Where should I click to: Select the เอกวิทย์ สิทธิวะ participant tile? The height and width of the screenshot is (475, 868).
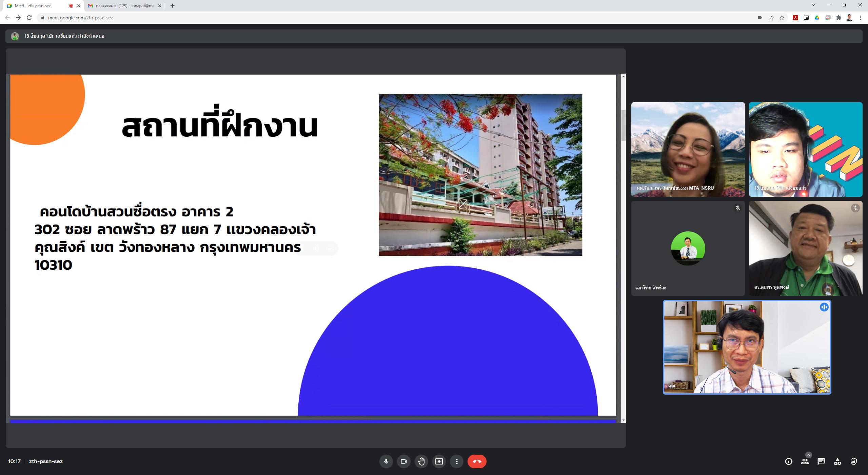688,248
